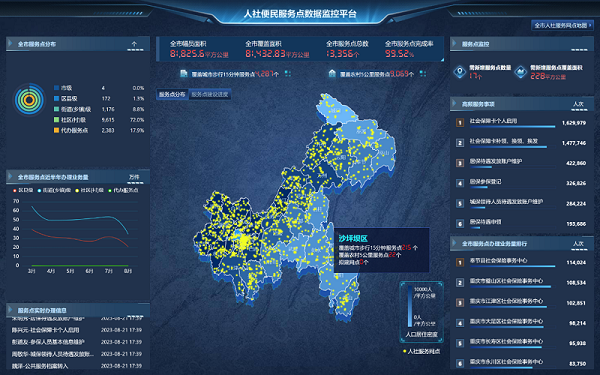Click the arrow beside 高频服务事项 panel title
This screenshot has height=375, width=600.
pyautogui.click(x=454, y=103)
